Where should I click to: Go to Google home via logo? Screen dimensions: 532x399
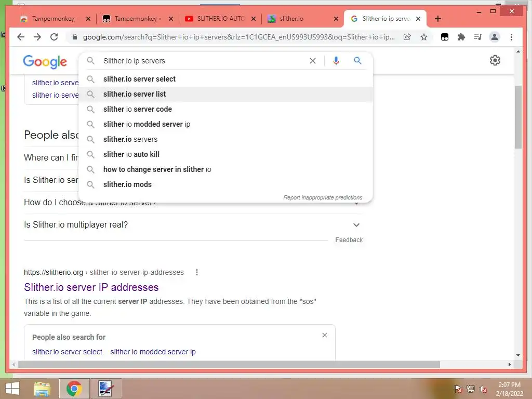tap(45, 62)
